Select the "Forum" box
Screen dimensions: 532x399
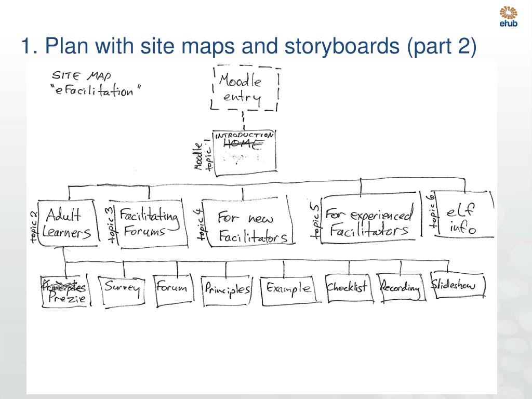pos(173,289)
